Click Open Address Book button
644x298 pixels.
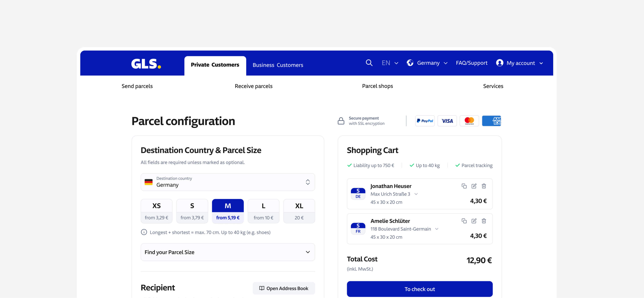click(283, 288)
